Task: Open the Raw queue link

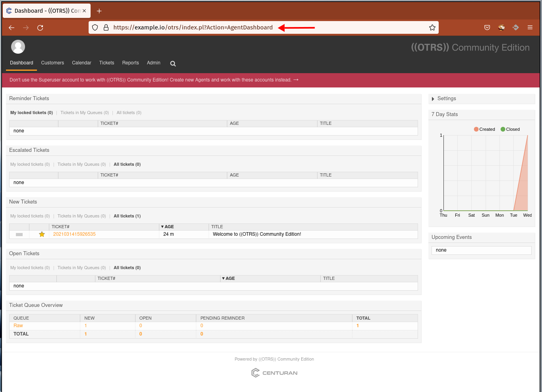Action: [18, 326]
